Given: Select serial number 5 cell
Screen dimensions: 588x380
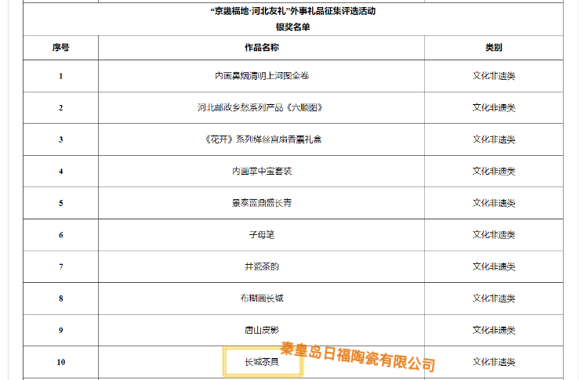Looking at the screenshot, I should pyautogui.click(x=60, y=204).
